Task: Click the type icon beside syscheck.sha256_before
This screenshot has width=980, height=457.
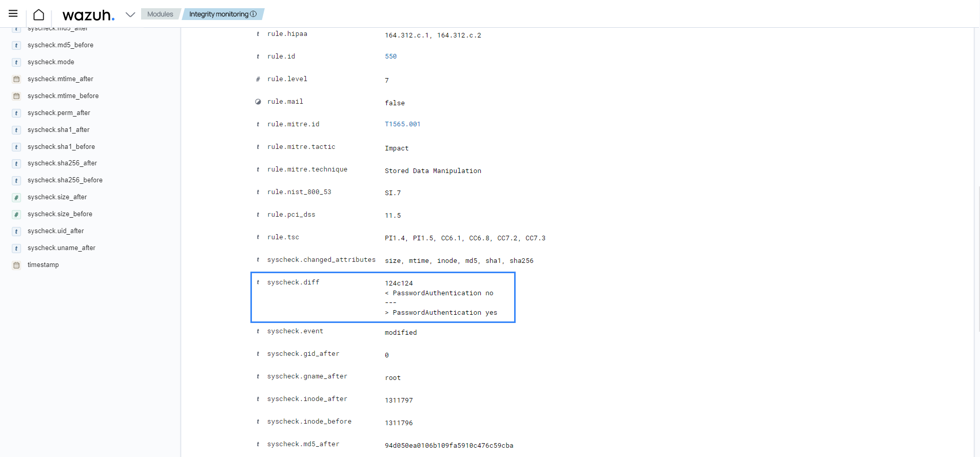Action: (16, 180)
